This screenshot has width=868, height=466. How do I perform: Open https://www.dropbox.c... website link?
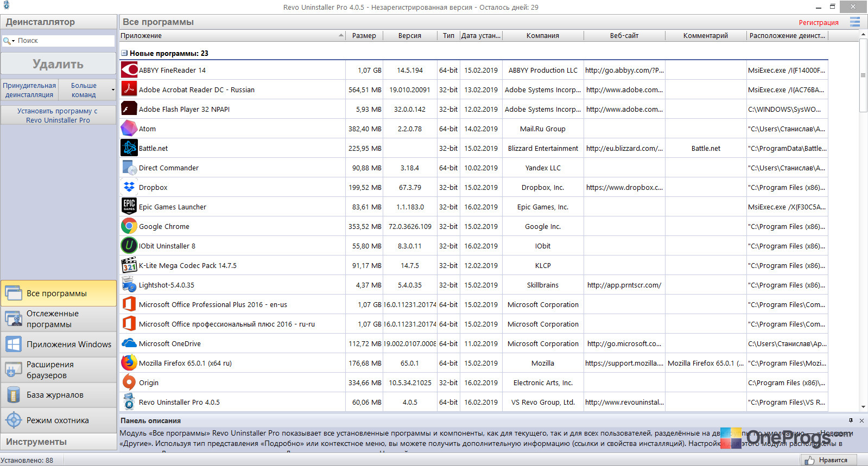pyautogui.click(x=624, y=188)
